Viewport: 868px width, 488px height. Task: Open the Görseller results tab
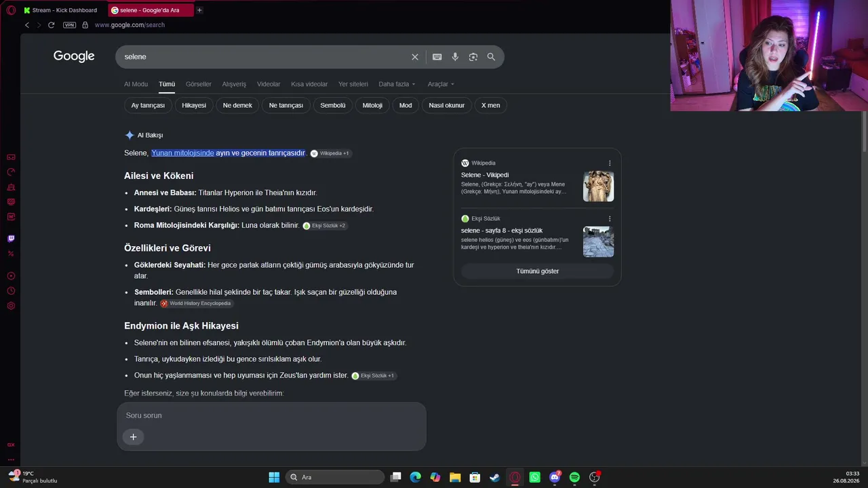point(199,84)
